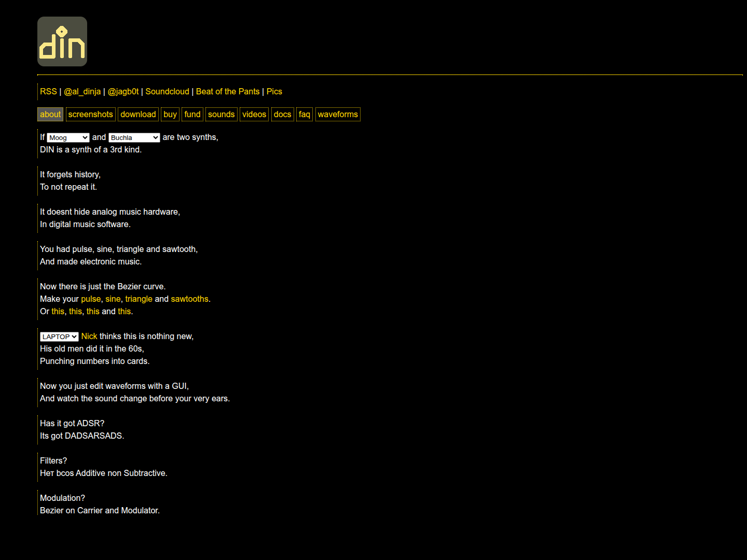747x560 pixels.
Task: Open the @jagb0t profile link
Action: (123, 92)
